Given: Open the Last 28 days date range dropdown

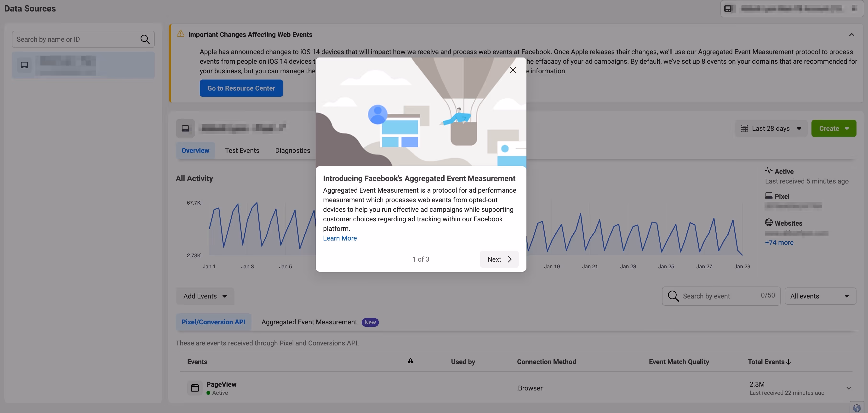Looking at the screenshot, I should (771, 128).
